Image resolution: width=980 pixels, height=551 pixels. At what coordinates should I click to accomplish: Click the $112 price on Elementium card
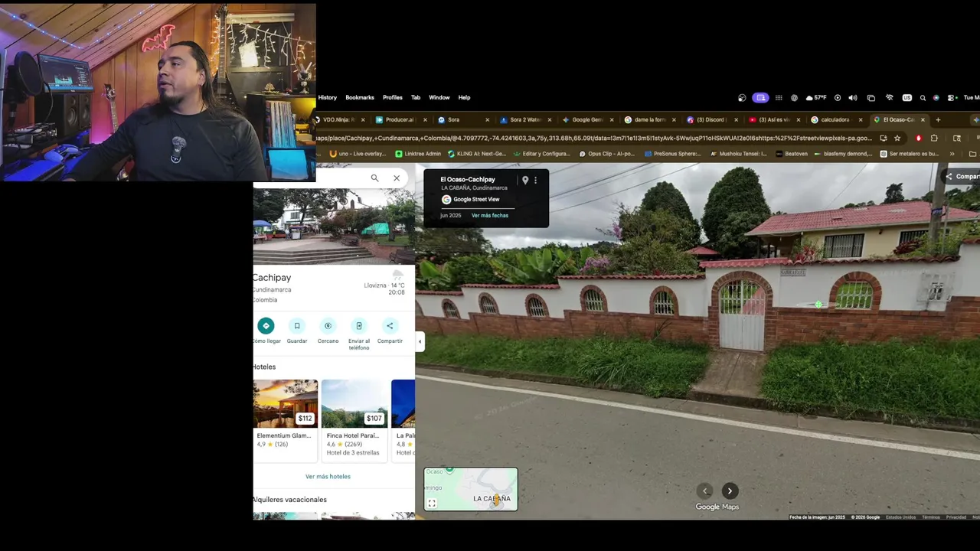(x=305, y=419)
